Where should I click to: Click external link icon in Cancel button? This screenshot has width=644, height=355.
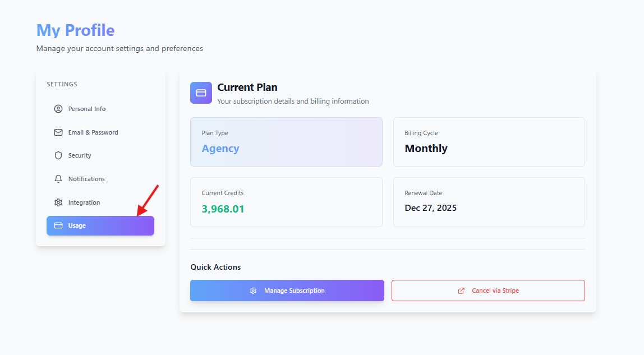point(461,291)
